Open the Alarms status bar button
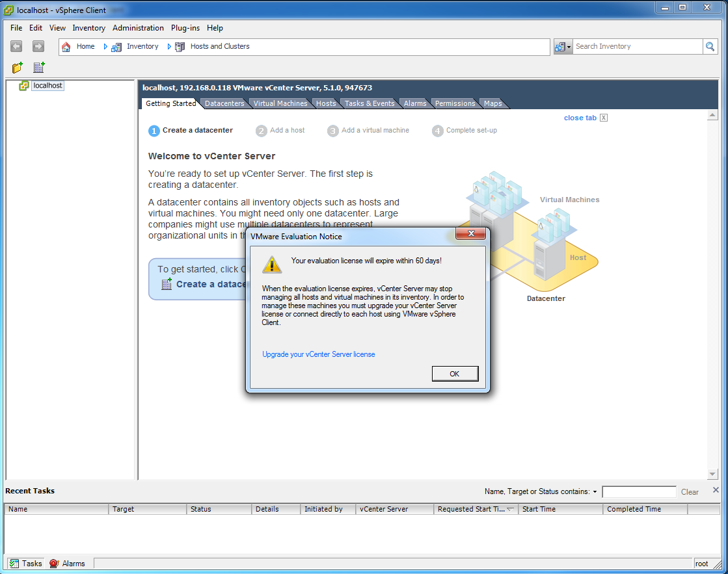728x574 pixels. coord(67,564)
